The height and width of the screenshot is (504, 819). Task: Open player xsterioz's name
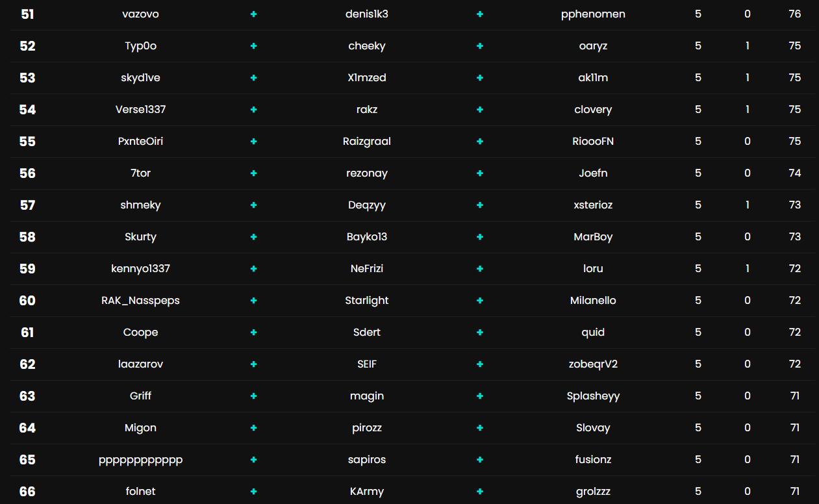[593, 205]
